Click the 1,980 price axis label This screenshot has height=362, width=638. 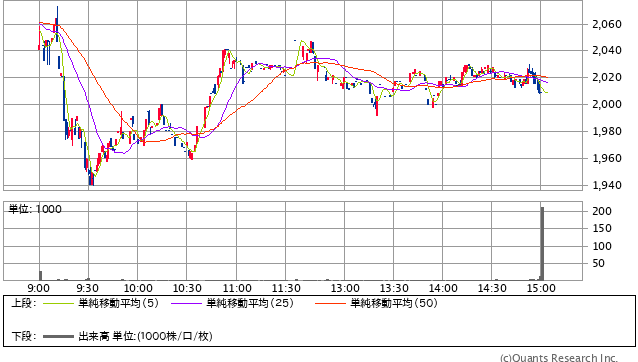click(607, 131)
